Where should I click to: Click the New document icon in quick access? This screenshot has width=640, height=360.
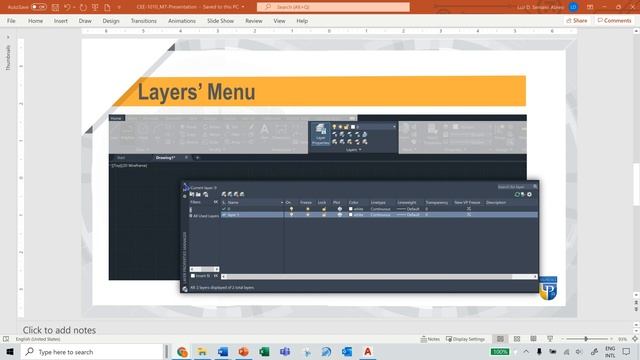[107, 7]
